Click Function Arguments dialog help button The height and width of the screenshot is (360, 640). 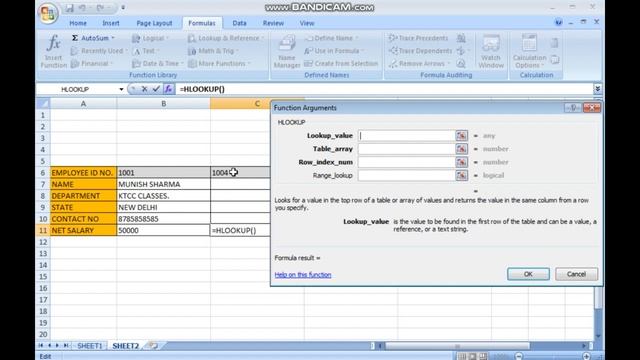tap(573, 108)
